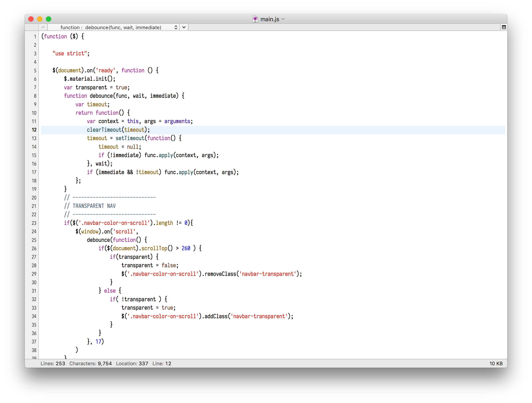Open the debounce function outline menu
Image resolution: width=532 pixels, height=403 pixels.
coord(111,27)
